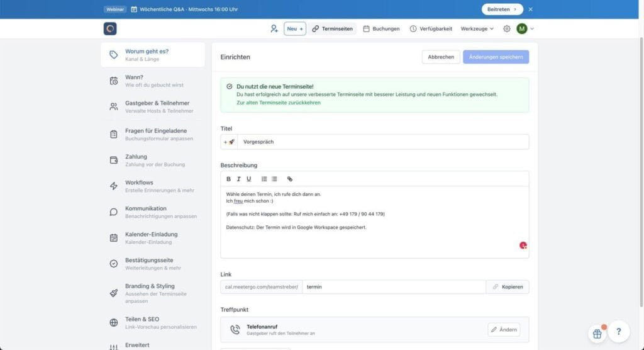Open Bestätigungsseite section
Image resolution: width=644 pixels, height=350 pixels.
(153, 264)
